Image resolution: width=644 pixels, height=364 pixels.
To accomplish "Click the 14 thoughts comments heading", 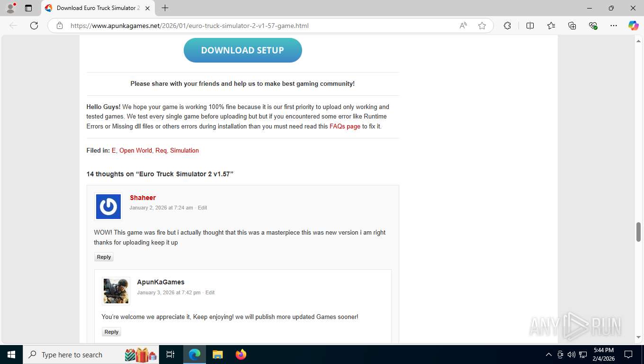I will 160,174.
